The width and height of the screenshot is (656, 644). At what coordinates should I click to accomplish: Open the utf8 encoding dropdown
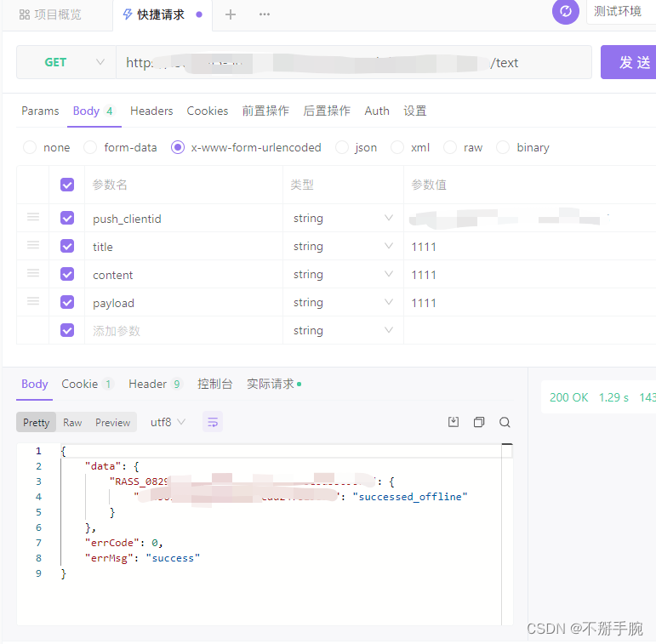coord(168,422)
